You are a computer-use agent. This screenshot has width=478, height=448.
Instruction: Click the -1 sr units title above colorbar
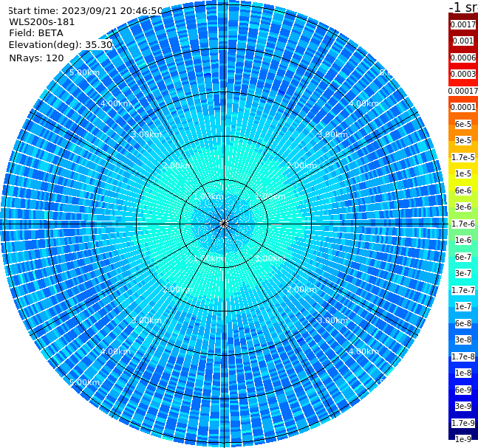click(x=463, y=7)
